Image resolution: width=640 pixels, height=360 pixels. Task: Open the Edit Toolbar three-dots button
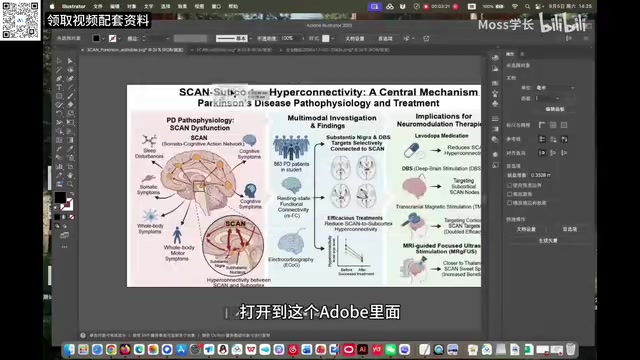coord(64,247)
